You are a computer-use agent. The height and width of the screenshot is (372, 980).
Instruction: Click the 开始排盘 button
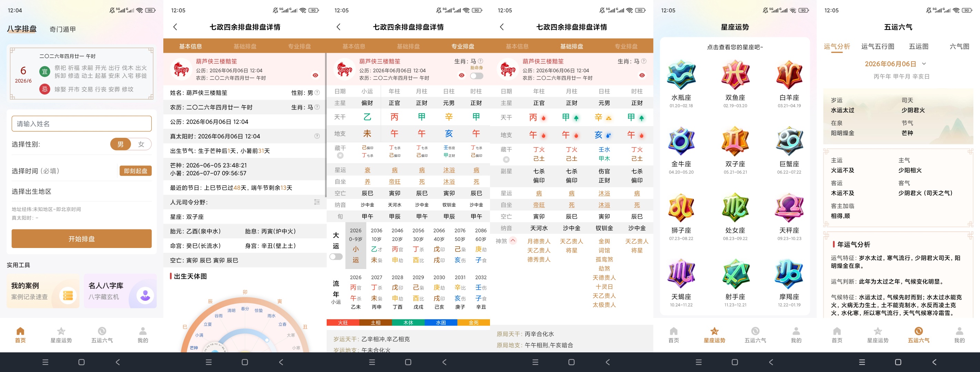pyautogui.click(x=82, y=239)
